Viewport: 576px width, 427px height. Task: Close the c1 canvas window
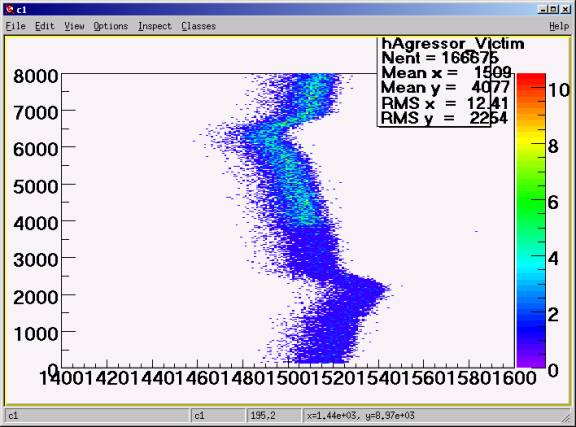click(566, 10)
